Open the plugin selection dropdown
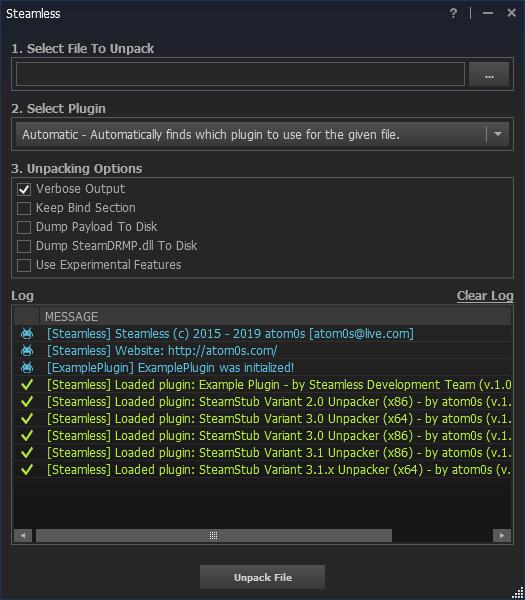Image resolution: width=525 pixels, height=600 pixels. point(262,134)
